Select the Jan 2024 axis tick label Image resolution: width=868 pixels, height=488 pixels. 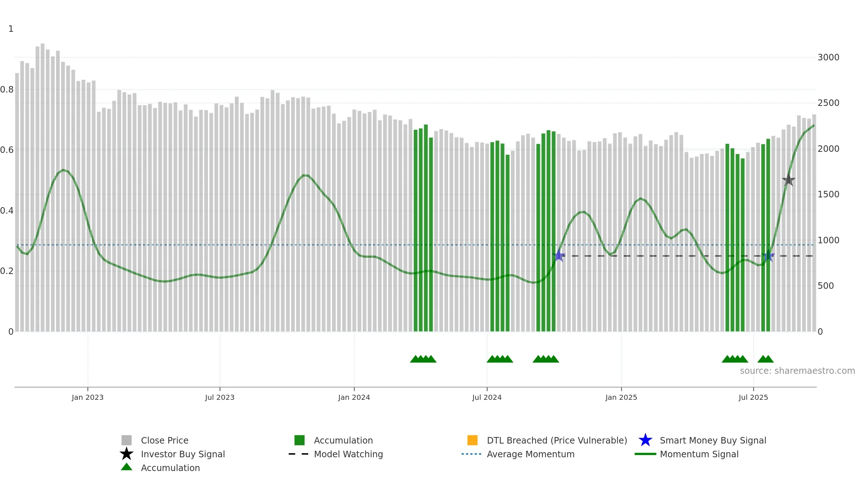tap(354, 397)
